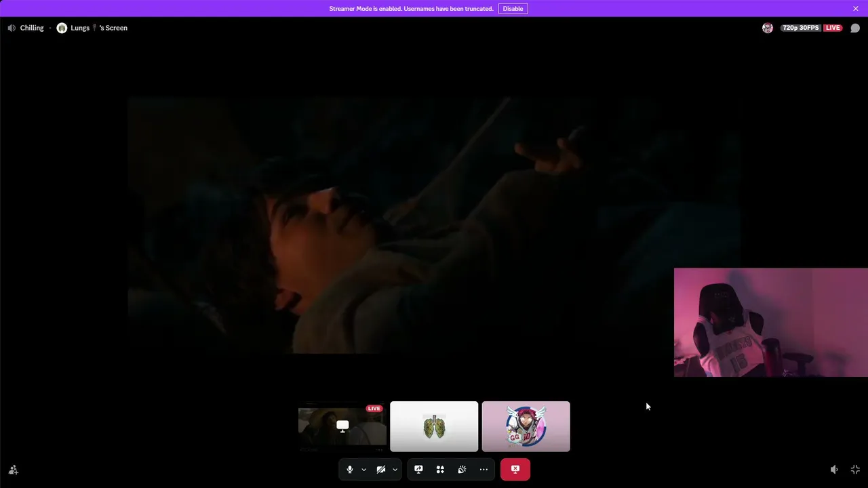Turn on the camera

tap(381, 469)
